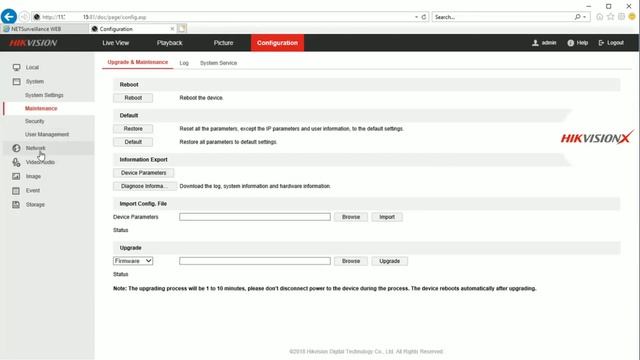640x360 pixels.
Task: Select Maintenance in the sidebar
Action: point(41,109)
